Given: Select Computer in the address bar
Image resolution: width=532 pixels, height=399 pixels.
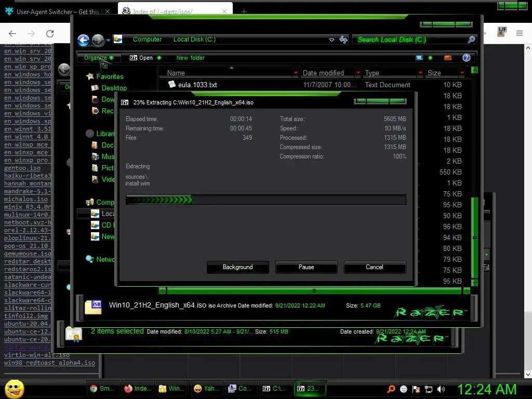Looking at the screenshot, I should click(147, 39).
